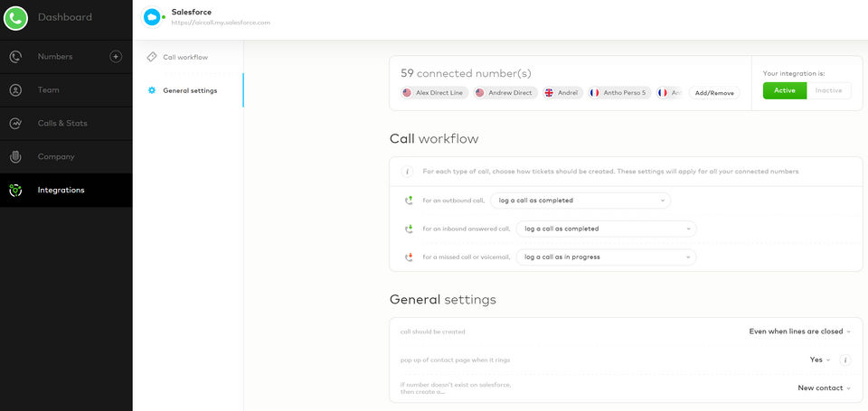Image resolution: width=868 pixels, height=411 pixels.
Task: Click the Integrations sidebar icon
Action: (x=15, y=191)
